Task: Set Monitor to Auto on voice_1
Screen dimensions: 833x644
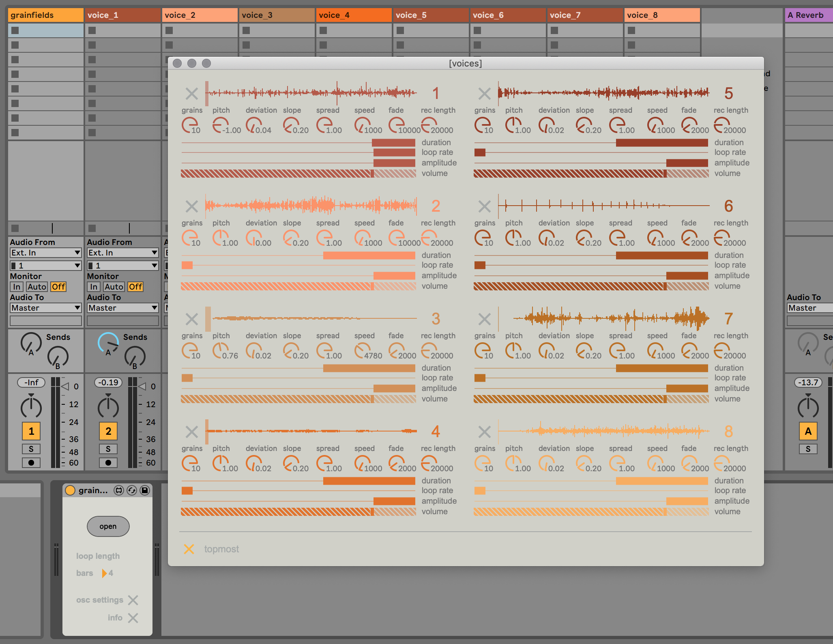Action: pyautogui.click(x=114, y=287)
